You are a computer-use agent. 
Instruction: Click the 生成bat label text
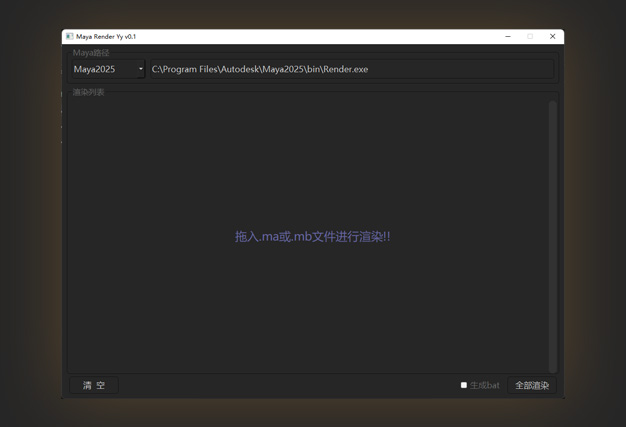[485, 385]
